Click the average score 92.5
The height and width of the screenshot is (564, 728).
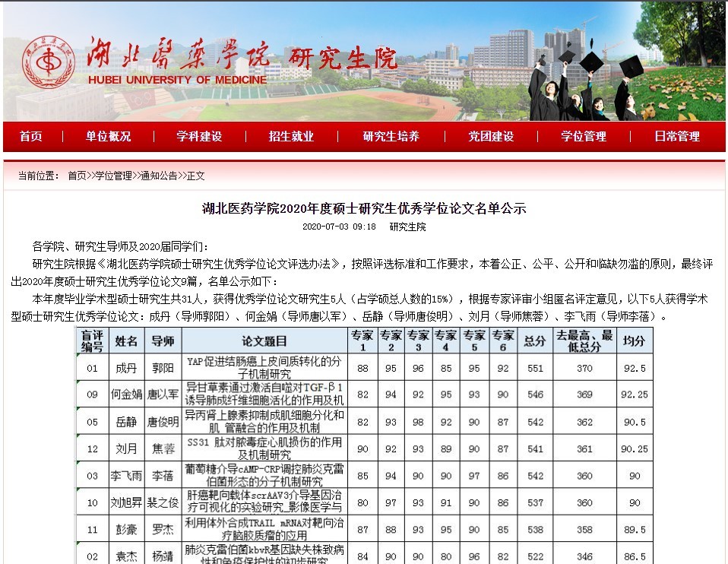(x=635, y=368)
